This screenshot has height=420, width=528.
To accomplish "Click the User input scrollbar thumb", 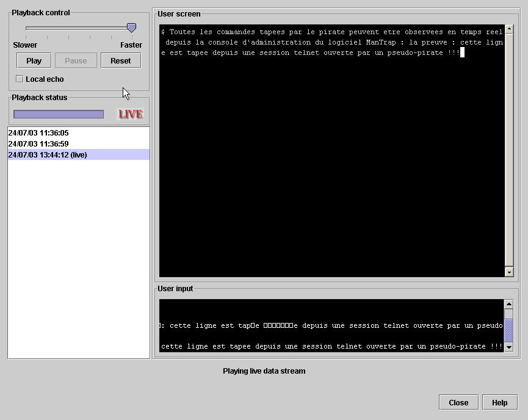I will (508, 330).
